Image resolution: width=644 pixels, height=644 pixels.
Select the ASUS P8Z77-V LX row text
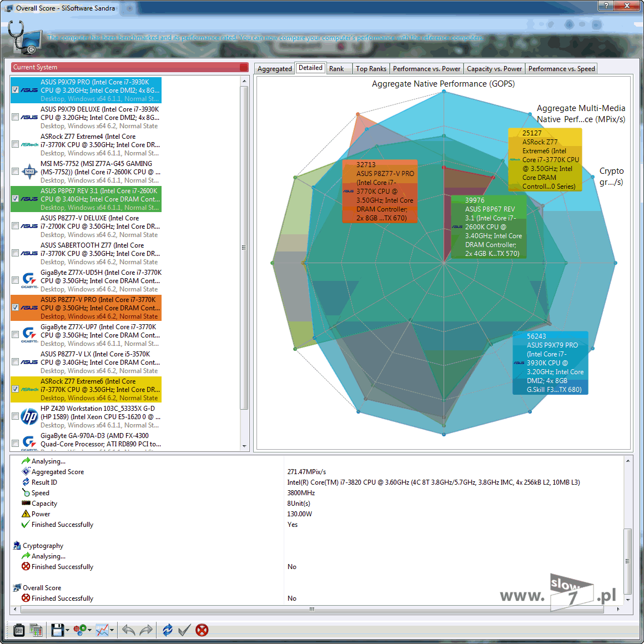[x=100, y=362]
